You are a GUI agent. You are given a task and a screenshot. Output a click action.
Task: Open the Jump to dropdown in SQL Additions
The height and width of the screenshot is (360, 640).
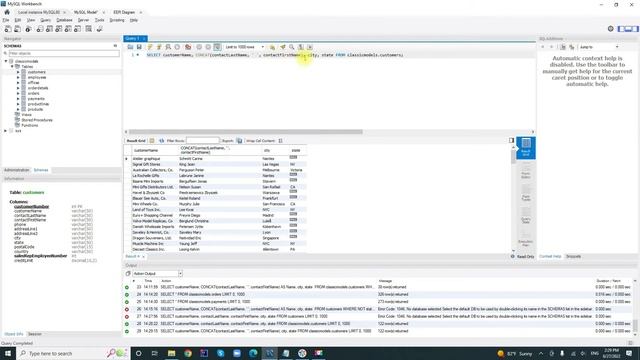[599, 47]
